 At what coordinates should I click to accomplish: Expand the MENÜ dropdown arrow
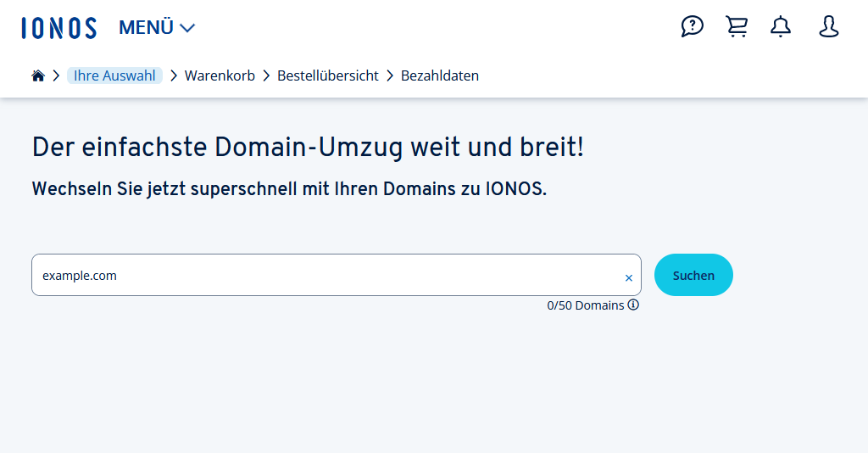coord(187,28)
